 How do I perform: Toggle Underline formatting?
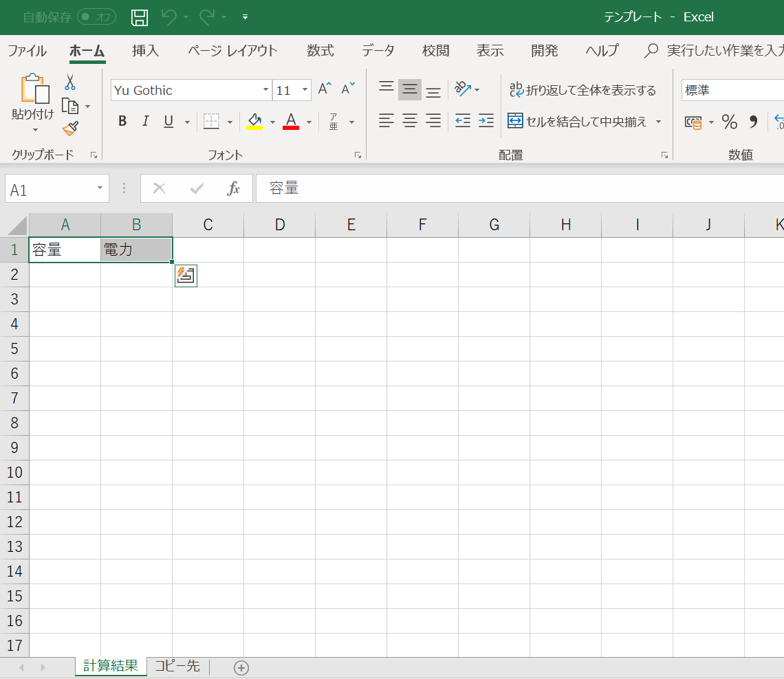[x=168, y=122]
